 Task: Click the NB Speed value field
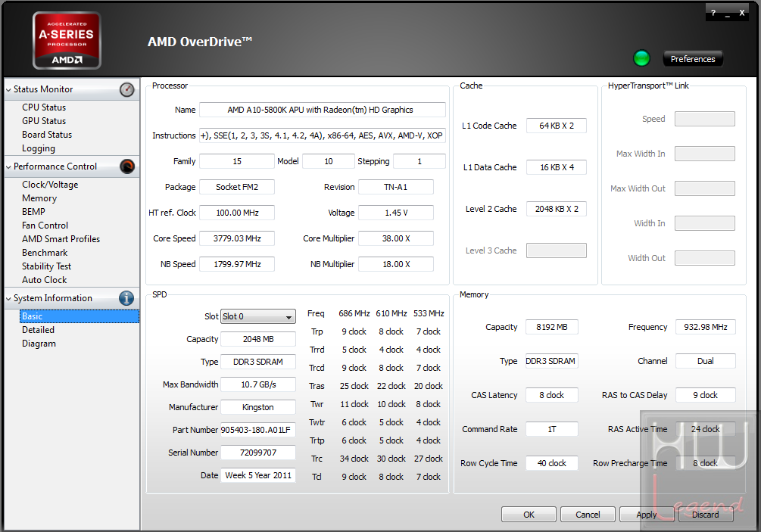(237, 264)
